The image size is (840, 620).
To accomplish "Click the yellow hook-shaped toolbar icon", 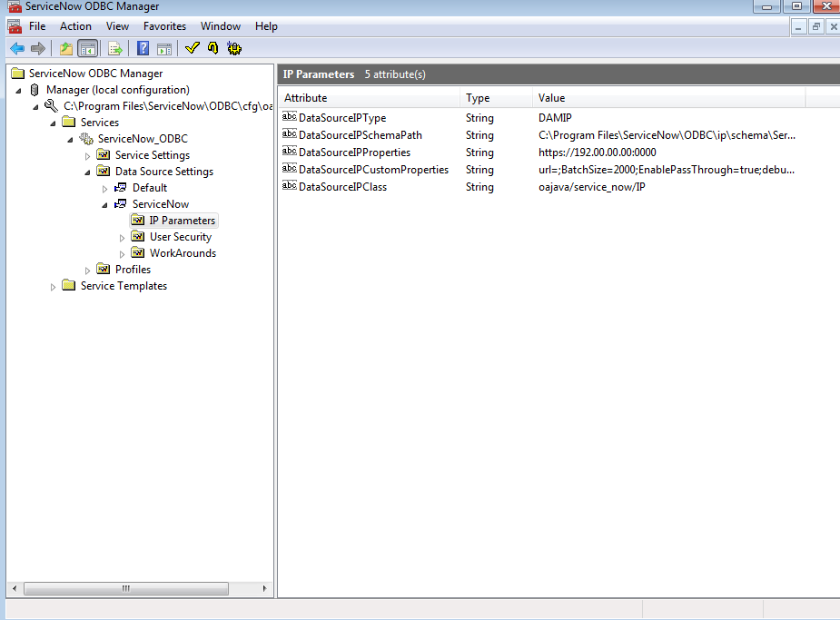I will click(212, 48).
